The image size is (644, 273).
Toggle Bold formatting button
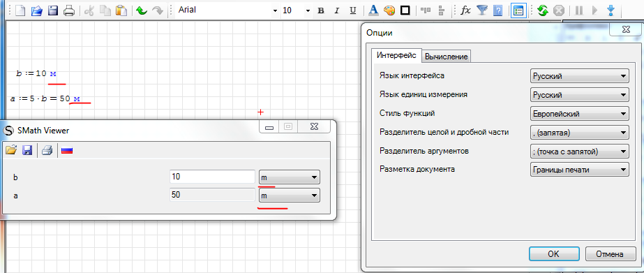click(x=321, y=11)
